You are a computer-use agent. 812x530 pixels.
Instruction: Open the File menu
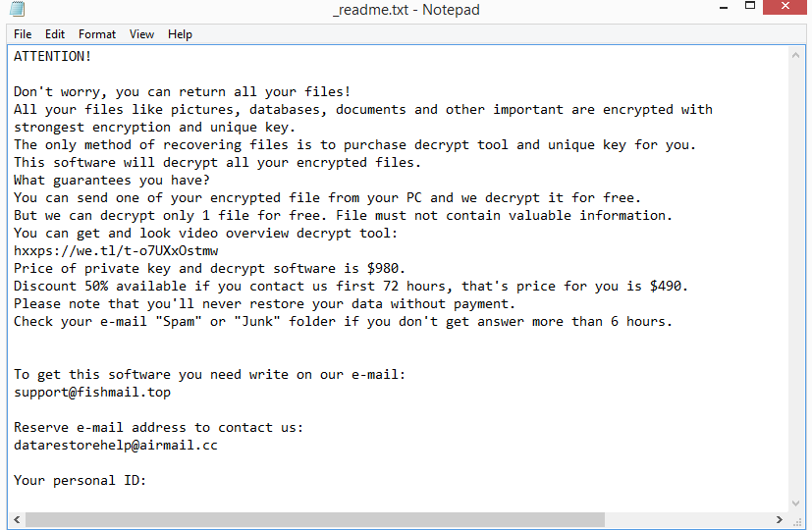pyautogui.click(x=23, y=34)
